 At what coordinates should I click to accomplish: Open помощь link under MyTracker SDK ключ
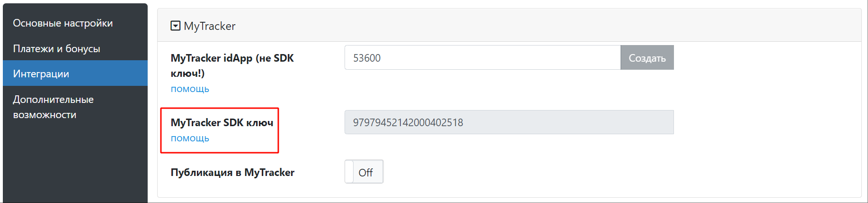tap(190, 138)
